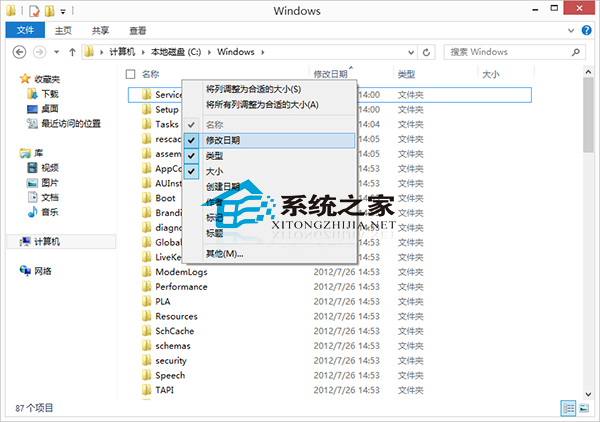Switch to the 查看 tab

tap(137, 31)
